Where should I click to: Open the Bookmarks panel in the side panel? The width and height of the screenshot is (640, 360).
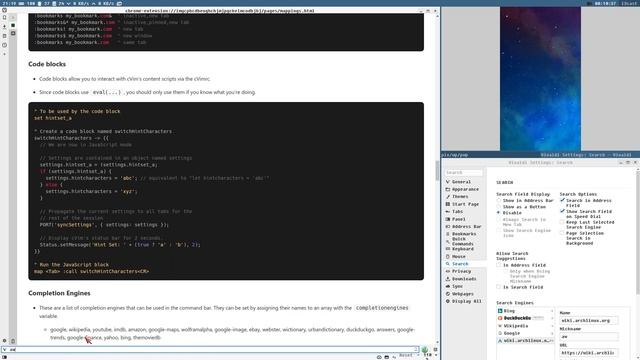[x=4, y=18]
